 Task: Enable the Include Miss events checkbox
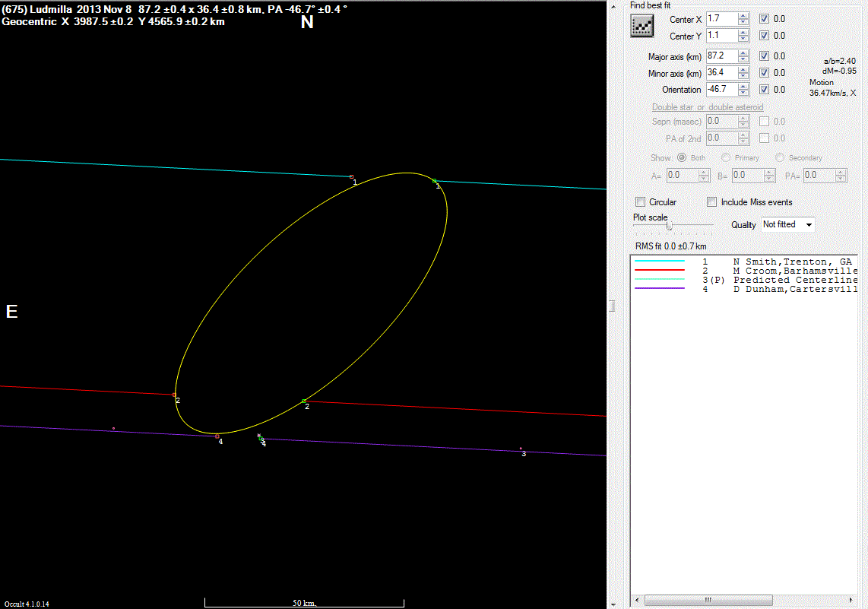coord(712,202)
